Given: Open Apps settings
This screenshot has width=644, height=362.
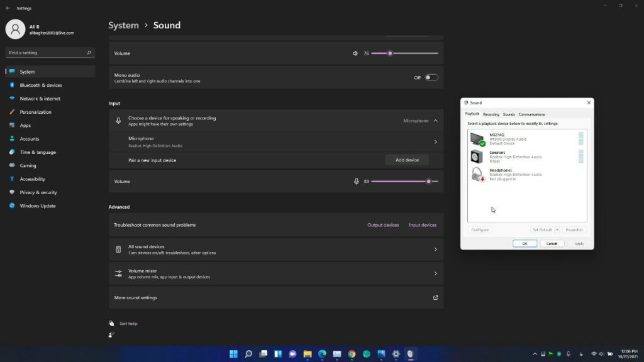Looking at the screenshot, I should coord(50,125).
